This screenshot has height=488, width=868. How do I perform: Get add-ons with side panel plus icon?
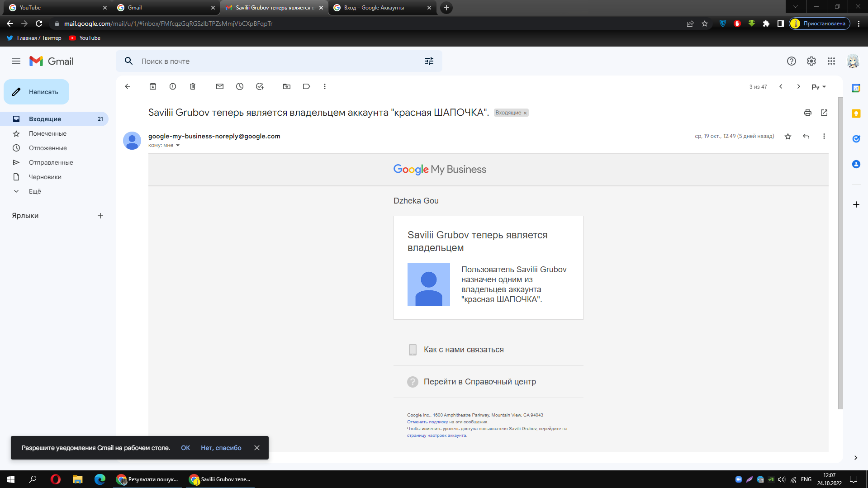coord(856,204)
